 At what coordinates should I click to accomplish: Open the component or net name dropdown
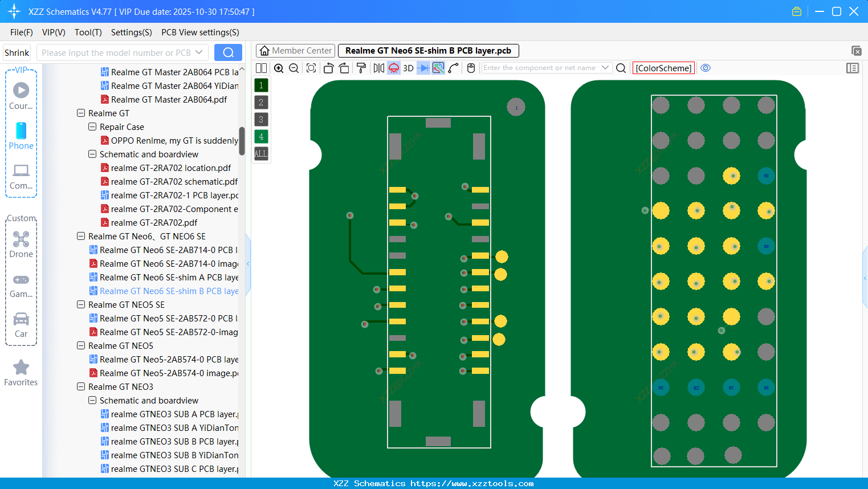[605, 68]
